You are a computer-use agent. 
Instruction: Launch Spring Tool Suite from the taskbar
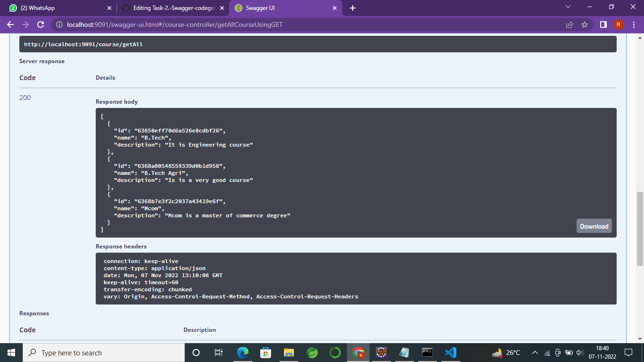[x=312, y=353]
